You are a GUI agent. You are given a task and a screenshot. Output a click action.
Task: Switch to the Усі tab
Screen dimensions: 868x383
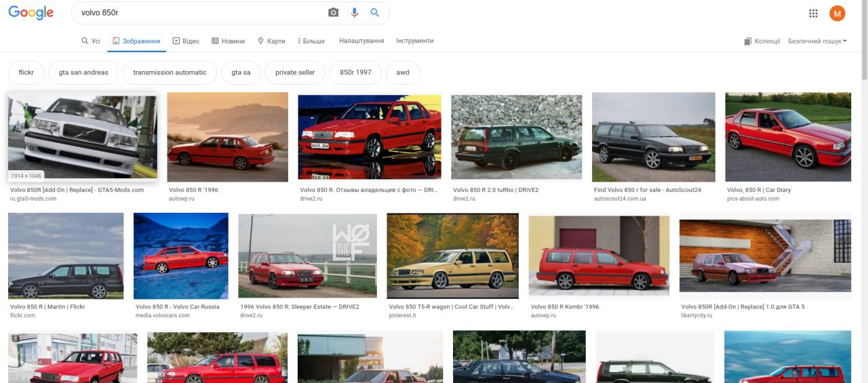[x=91, y=41]
